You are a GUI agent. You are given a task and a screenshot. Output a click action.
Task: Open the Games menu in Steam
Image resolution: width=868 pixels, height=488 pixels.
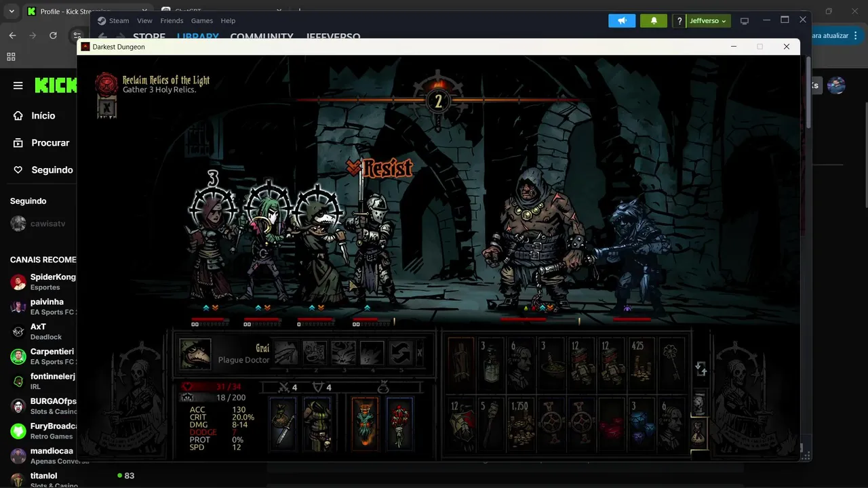[202, 20]
